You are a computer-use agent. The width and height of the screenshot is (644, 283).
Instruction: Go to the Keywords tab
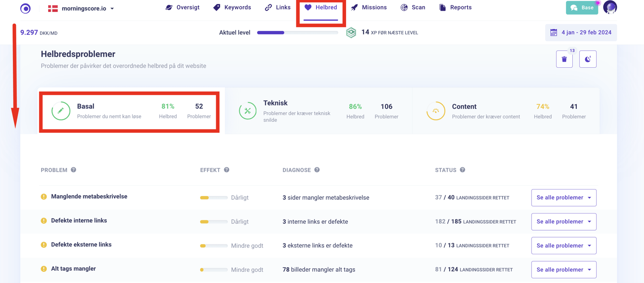(232, 8)
